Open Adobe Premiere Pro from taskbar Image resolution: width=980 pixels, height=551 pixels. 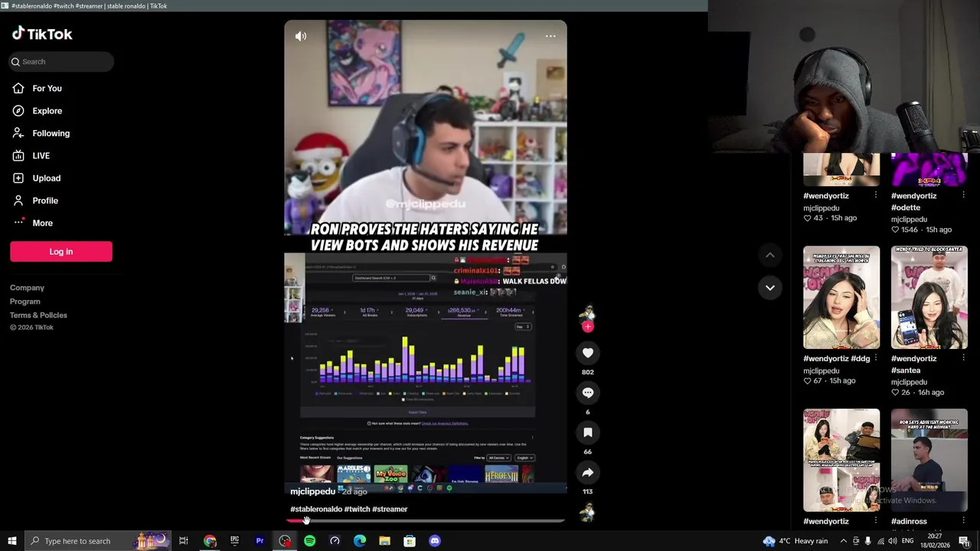[x=260, y=541]
